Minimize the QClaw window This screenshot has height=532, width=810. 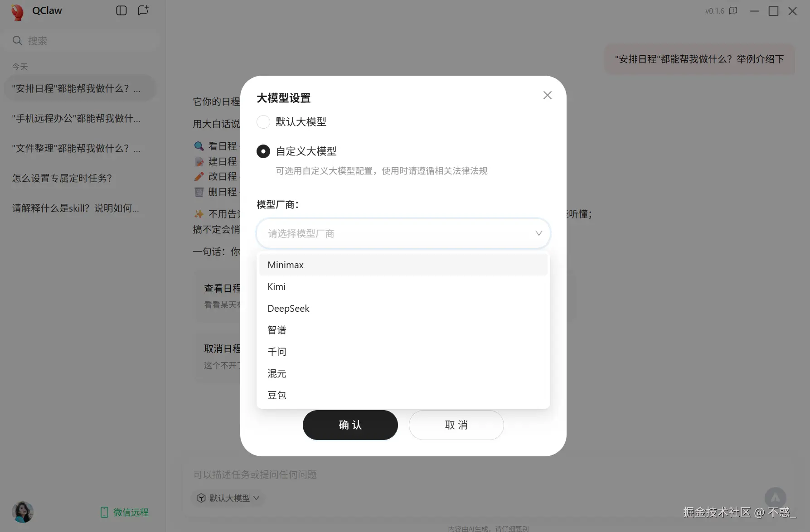point(754,11)
